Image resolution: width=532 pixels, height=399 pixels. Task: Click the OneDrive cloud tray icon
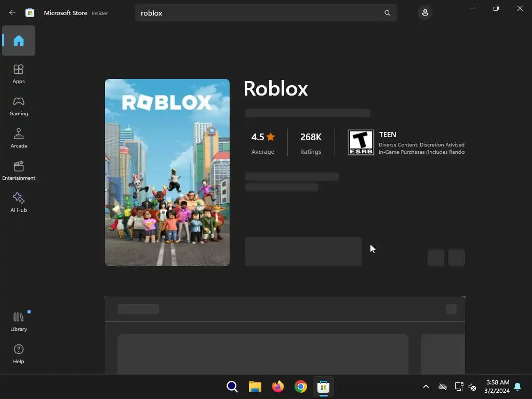click(443, 387)
